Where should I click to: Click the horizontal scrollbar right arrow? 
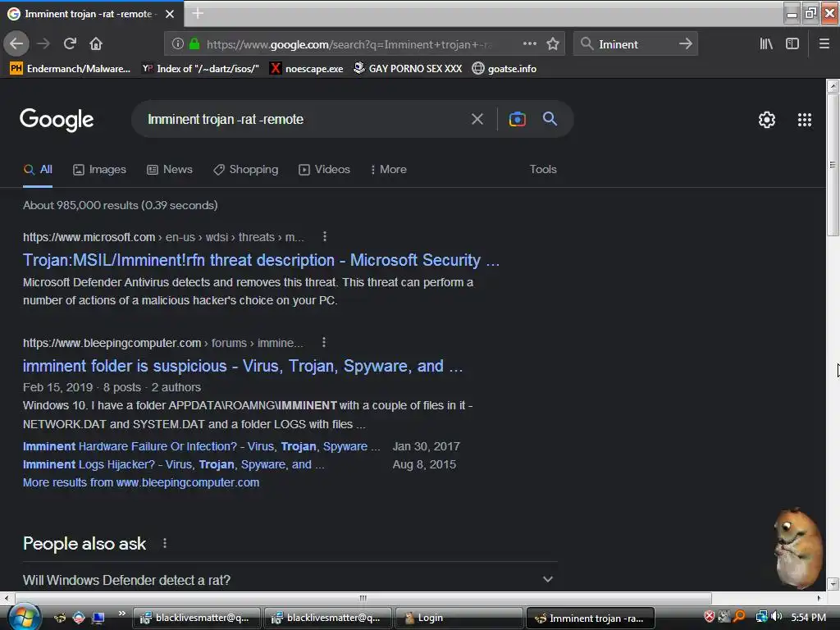point(819,597)
